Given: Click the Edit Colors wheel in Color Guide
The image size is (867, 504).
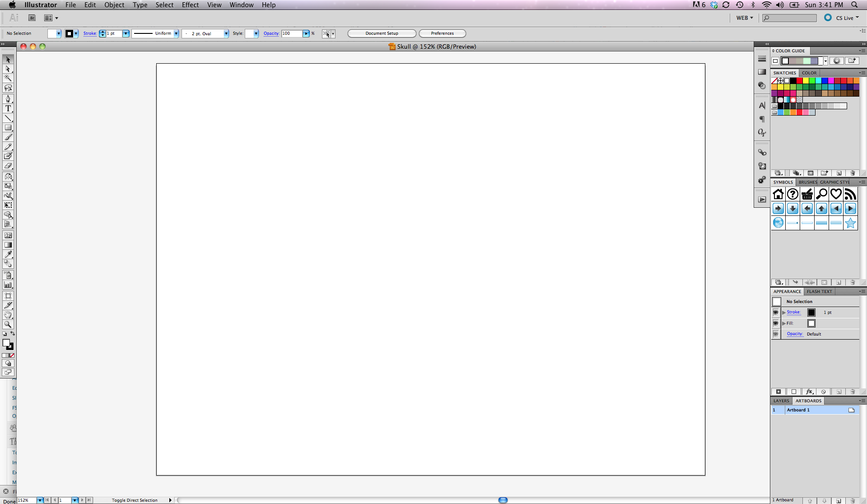Looking at the screenshot, I should (837, 61).
